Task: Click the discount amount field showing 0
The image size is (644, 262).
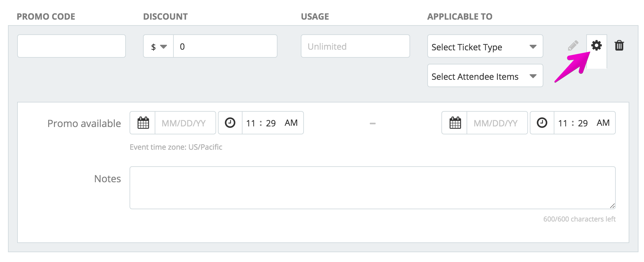Action: point(225,46)
